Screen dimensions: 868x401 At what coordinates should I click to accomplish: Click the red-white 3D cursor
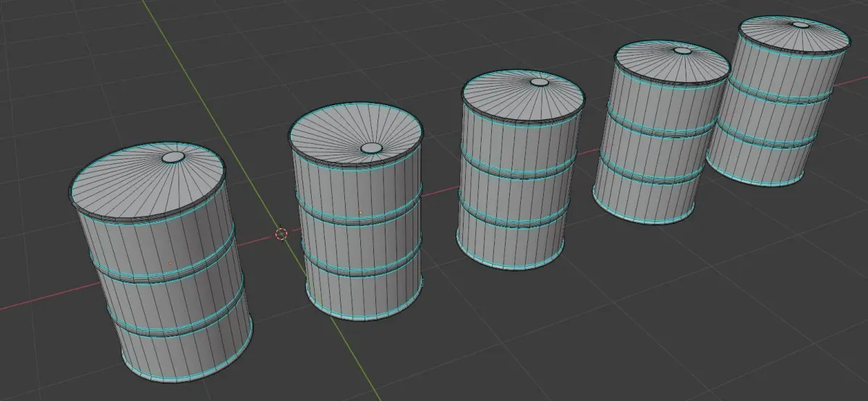coord(281,233)
